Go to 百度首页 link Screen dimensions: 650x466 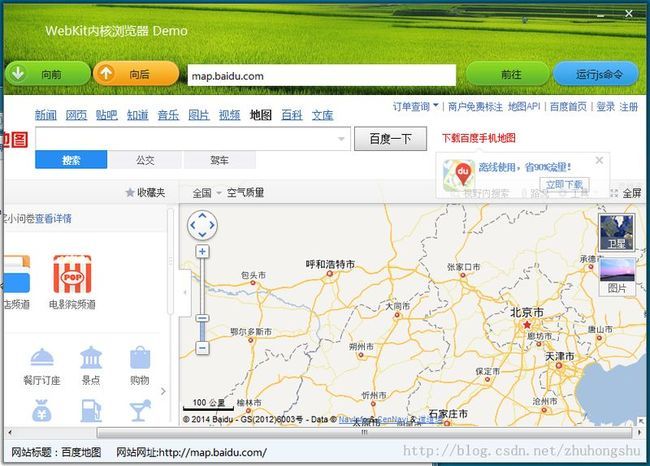click(x=568, y=107)
